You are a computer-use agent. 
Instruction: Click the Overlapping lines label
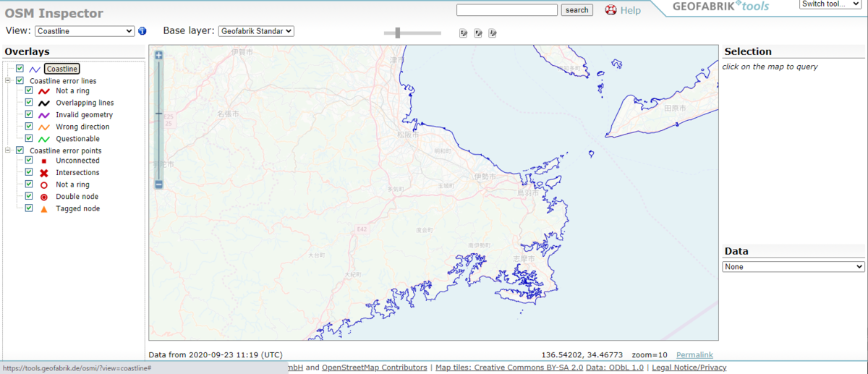[85, 103]
